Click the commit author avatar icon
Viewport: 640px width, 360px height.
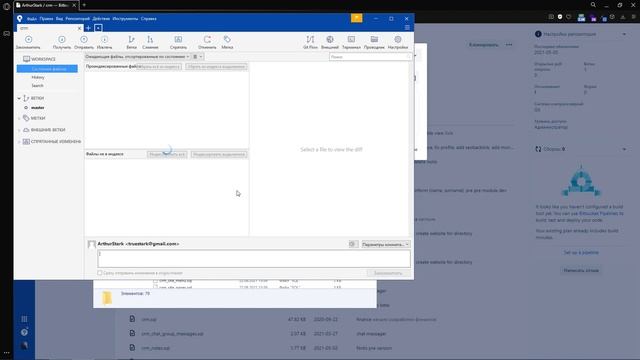tap(91, 244)
